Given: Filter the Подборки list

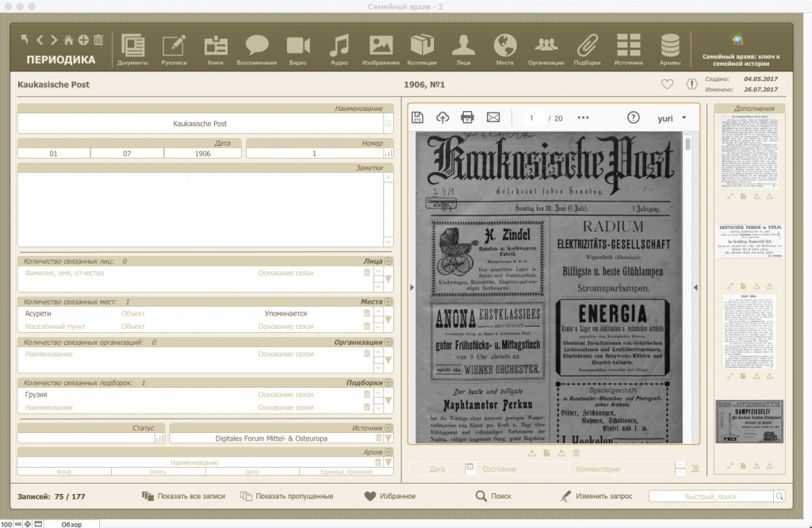Looking at the screenshot, I should [389, 400].
